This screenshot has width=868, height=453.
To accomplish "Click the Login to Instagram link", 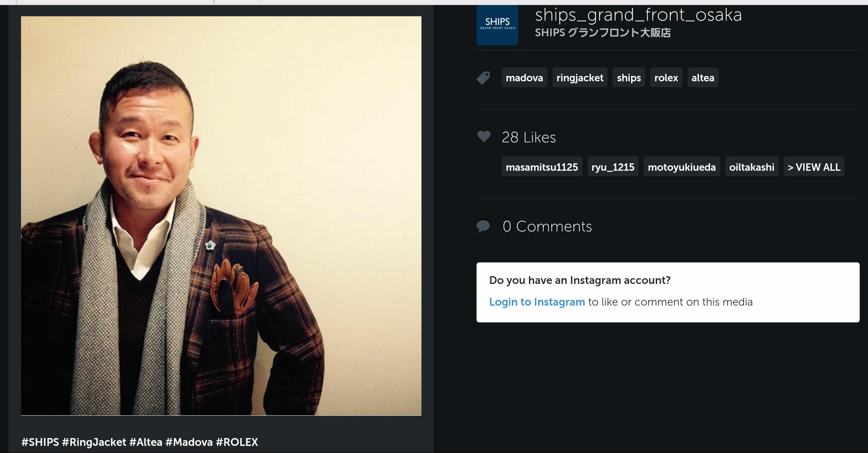I will tap(537, 302).
